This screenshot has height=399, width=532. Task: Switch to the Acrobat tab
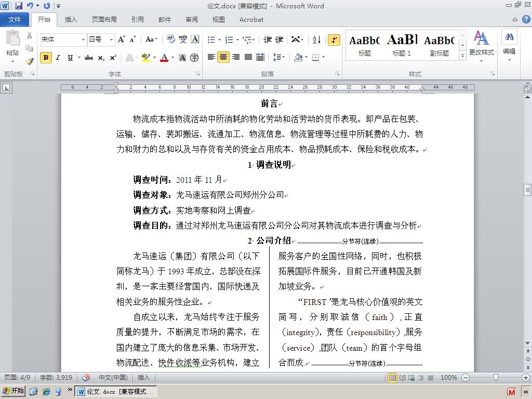[251, 20]
